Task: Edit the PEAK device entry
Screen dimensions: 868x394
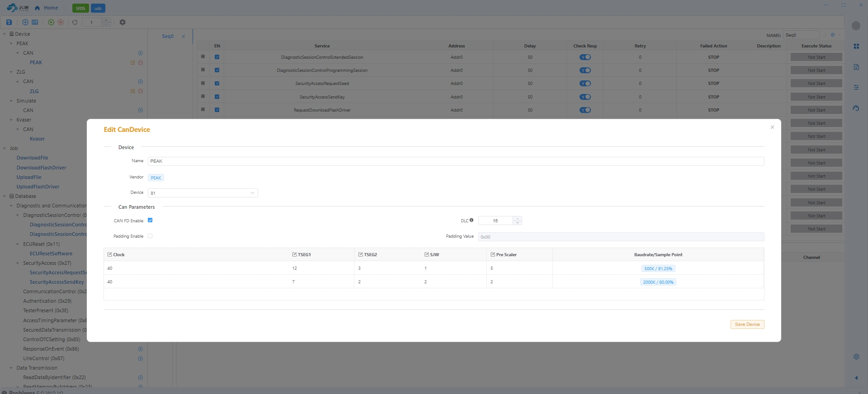Action: tap(132, 62)
